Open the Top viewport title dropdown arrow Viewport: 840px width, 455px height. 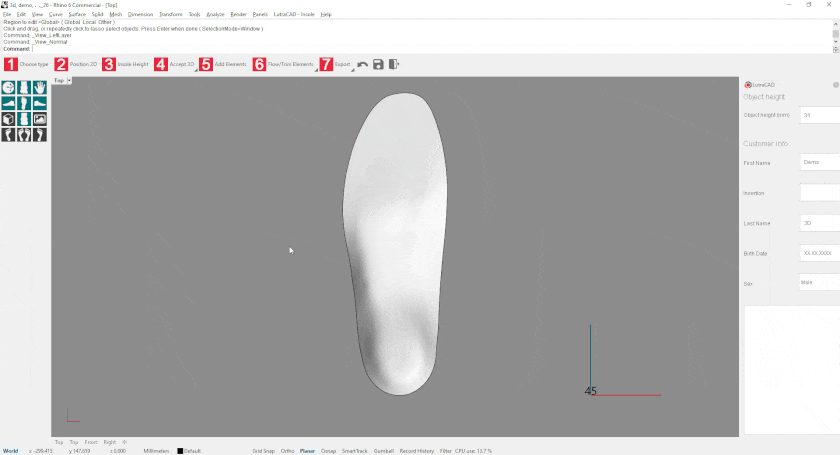[x=69, y=80]
